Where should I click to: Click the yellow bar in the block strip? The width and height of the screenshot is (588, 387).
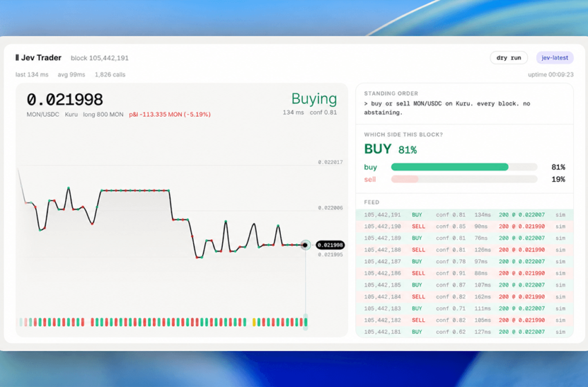254,322
